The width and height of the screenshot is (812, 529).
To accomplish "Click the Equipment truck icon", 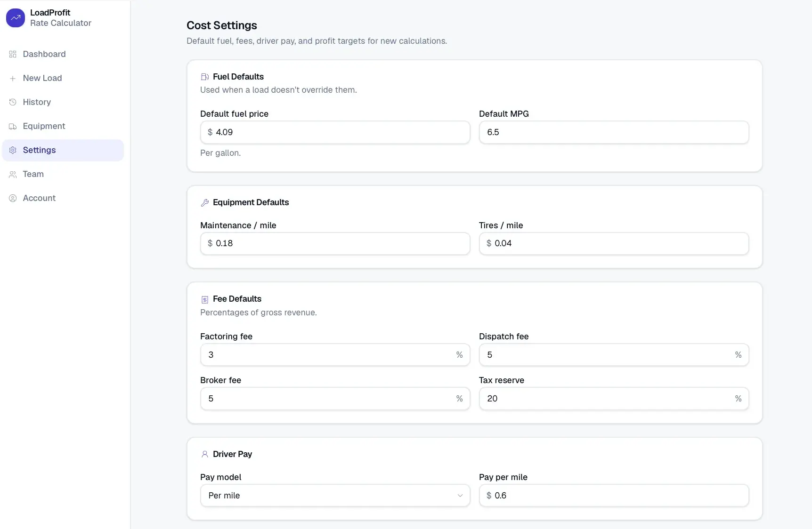I will pos(13,126).
